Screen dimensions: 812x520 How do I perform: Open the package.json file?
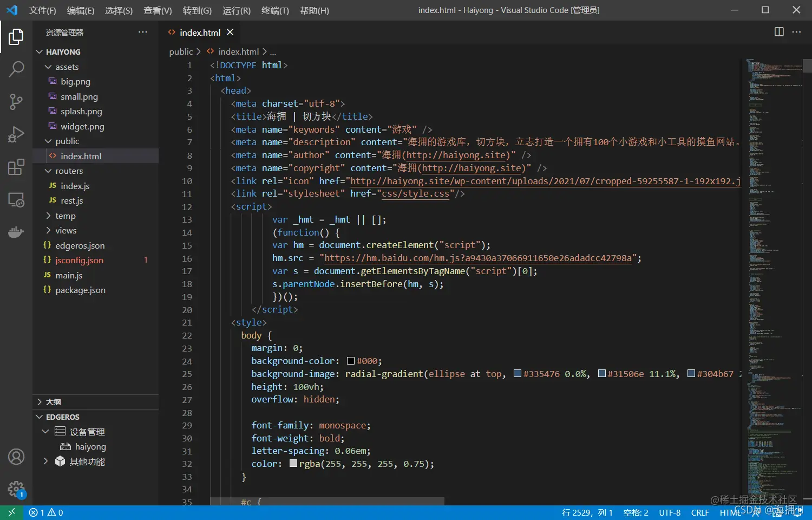point(80,290)
